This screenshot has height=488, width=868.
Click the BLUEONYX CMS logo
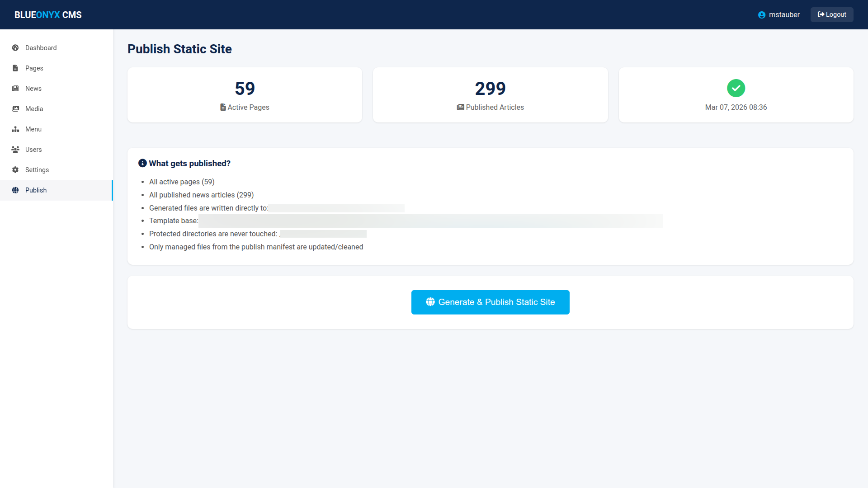(x=48, y=15)
